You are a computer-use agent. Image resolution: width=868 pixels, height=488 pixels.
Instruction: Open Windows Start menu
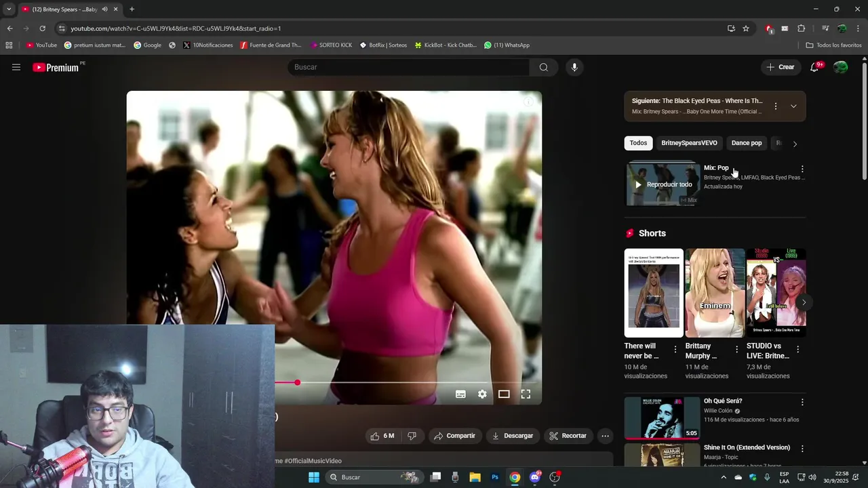[314, 477]
